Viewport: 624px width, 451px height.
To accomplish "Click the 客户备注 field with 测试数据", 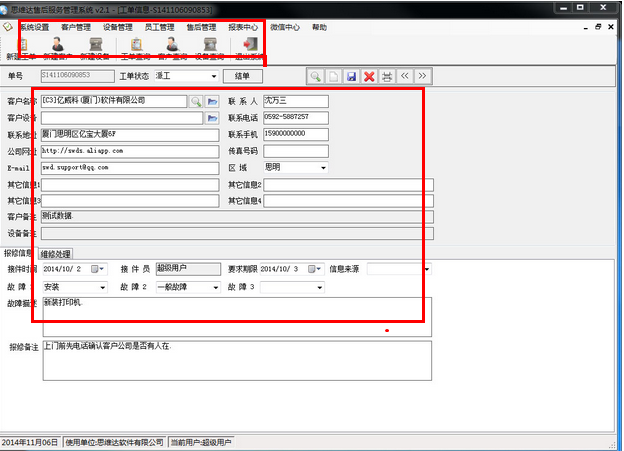I will tap(237, 217).
